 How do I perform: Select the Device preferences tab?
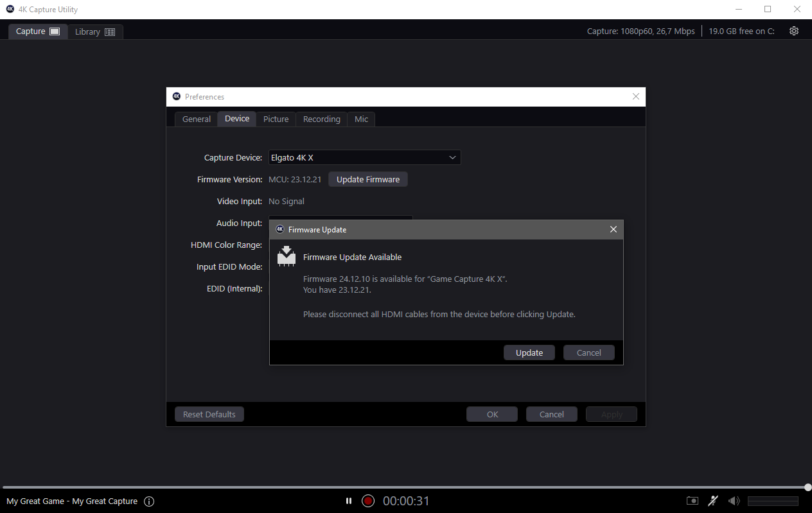237,119
